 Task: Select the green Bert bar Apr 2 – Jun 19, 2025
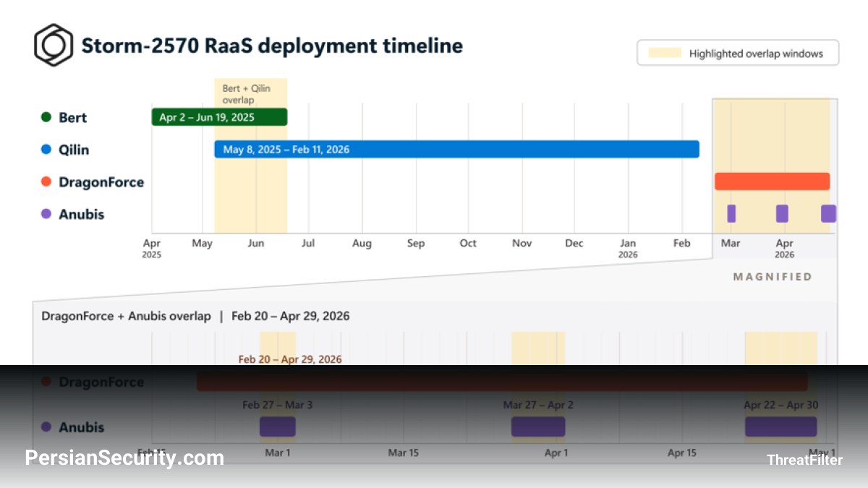coord(219,117)
